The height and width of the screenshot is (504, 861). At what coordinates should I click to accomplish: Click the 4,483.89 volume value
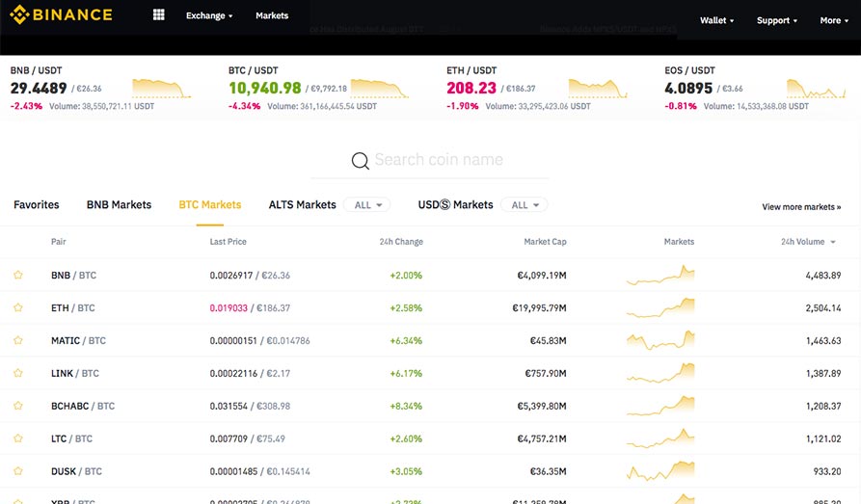[823, 275]
